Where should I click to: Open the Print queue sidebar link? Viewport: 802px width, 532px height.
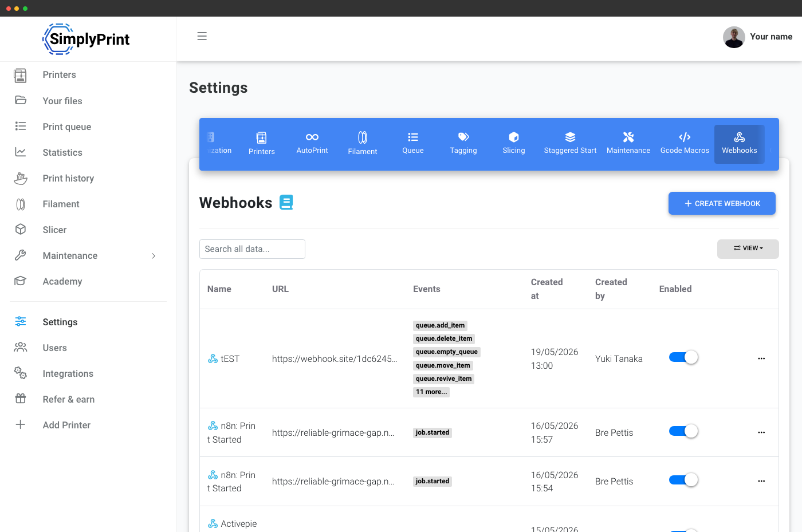tap(67, 127)
